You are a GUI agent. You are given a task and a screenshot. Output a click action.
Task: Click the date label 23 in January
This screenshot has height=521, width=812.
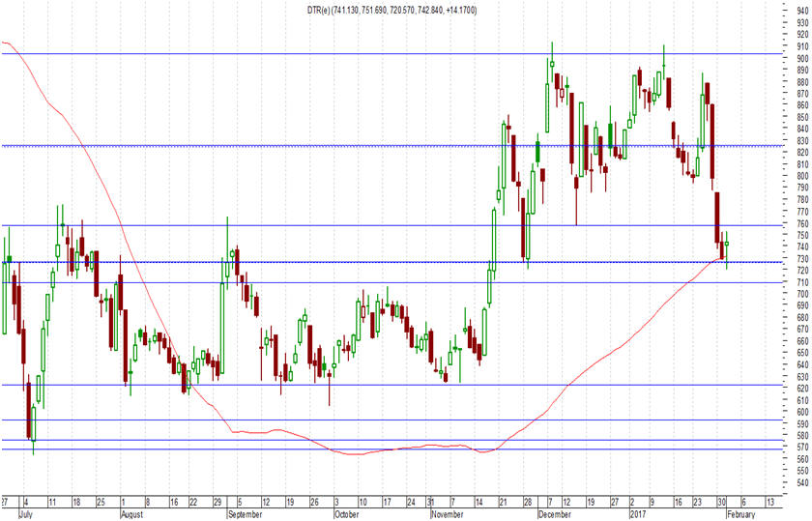698,502
